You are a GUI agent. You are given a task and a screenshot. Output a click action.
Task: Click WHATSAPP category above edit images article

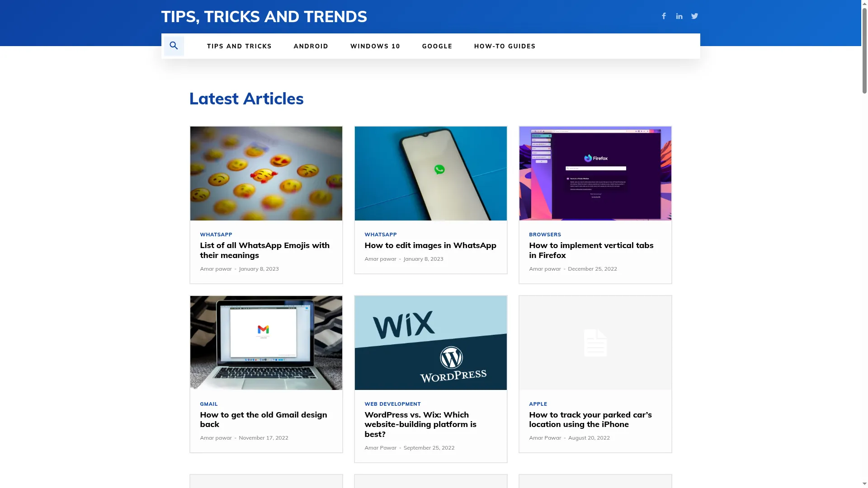381,235
